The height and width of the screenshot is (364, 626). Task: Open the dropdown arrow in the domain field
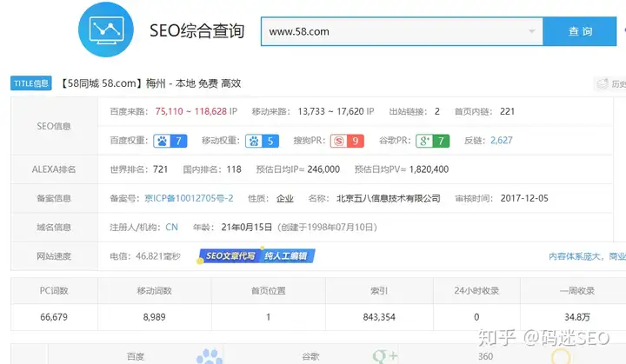point(531,31)
